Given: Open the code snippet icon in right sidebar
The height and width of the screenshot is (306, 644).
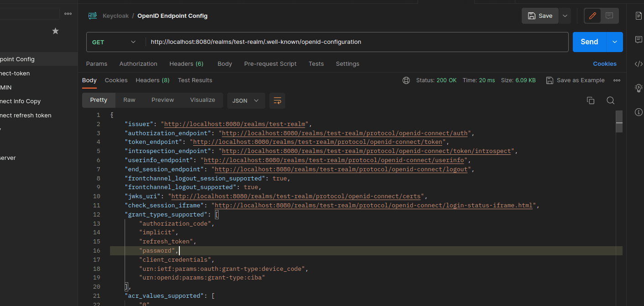Looking at the screenshot, I should point(639,64).
